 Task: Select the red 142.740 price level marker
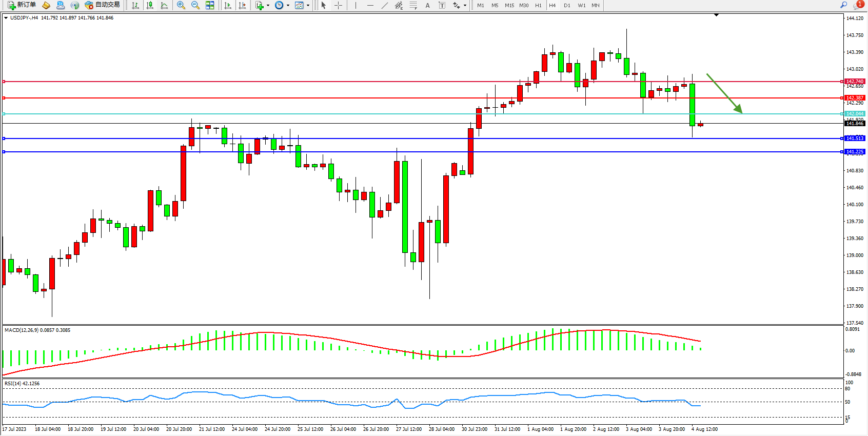click(855, 82)
